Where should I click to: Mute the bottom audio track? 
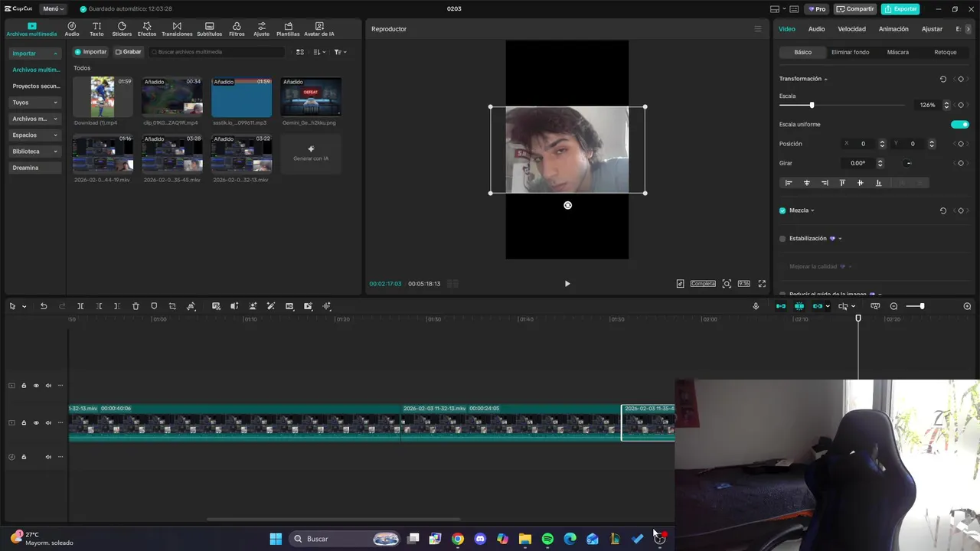point(48,457)
